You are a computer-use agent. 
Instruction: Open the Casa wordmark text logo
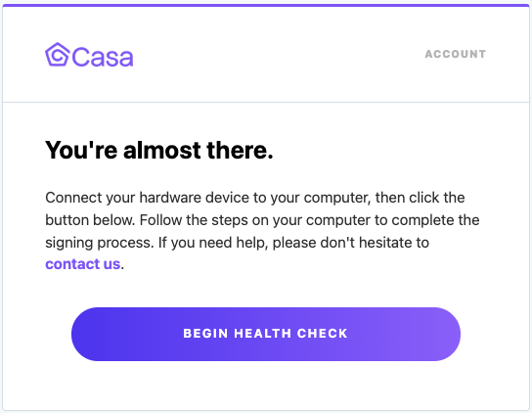click(103, 57)
